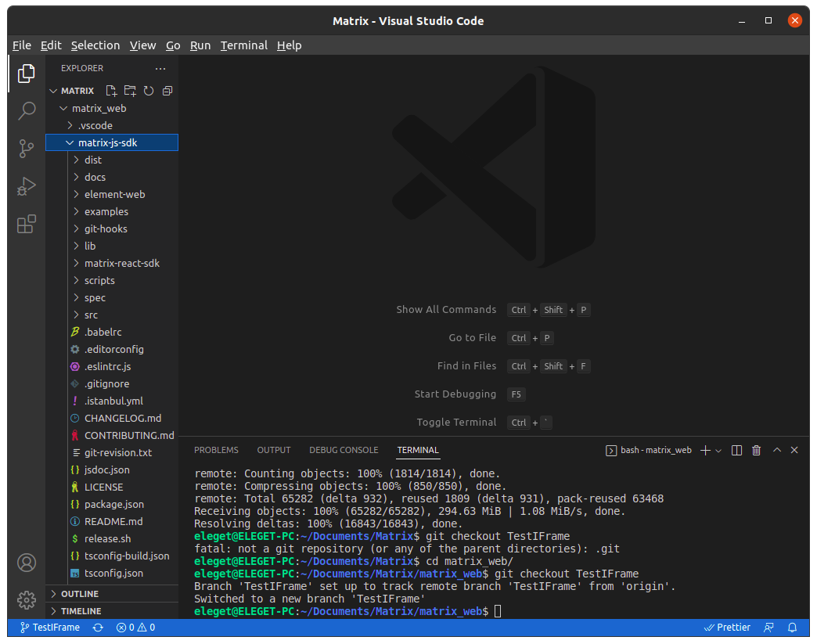The width and height of the screenshot is (817, 644).
Task: Click the New File icon in Explorer
Action: pos(111,91)
